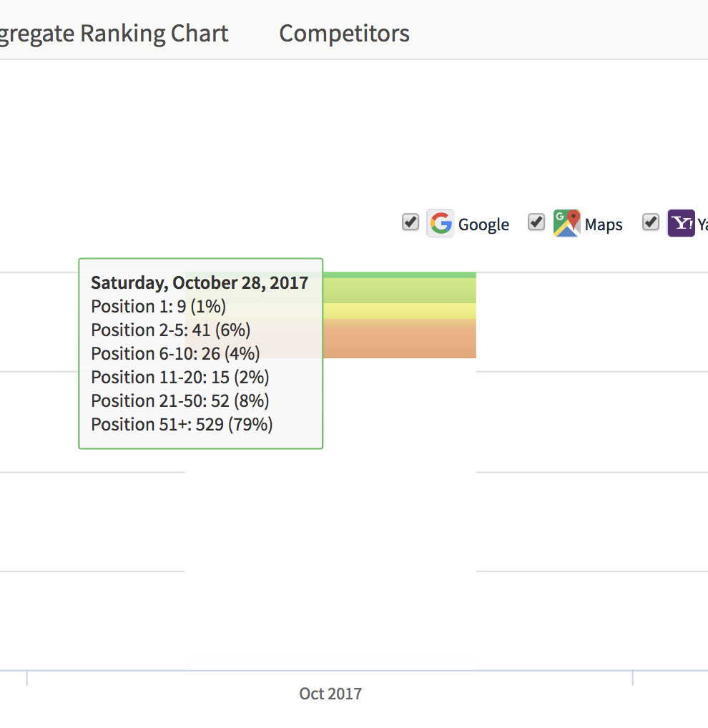The width and height of the screenshot is (708, 728).
Task: Select the Position 2-5 tooltip row
Action: (x=170, y=330)
